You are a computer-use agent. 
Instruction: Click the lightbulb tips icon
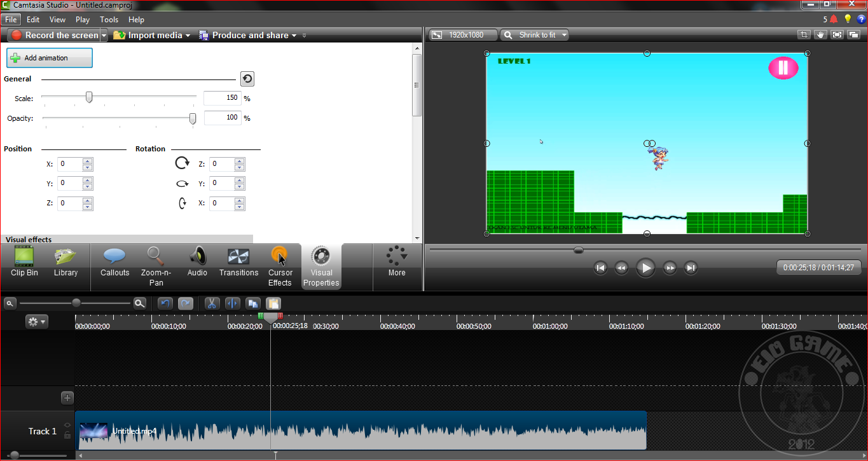(x=848, y=20)
